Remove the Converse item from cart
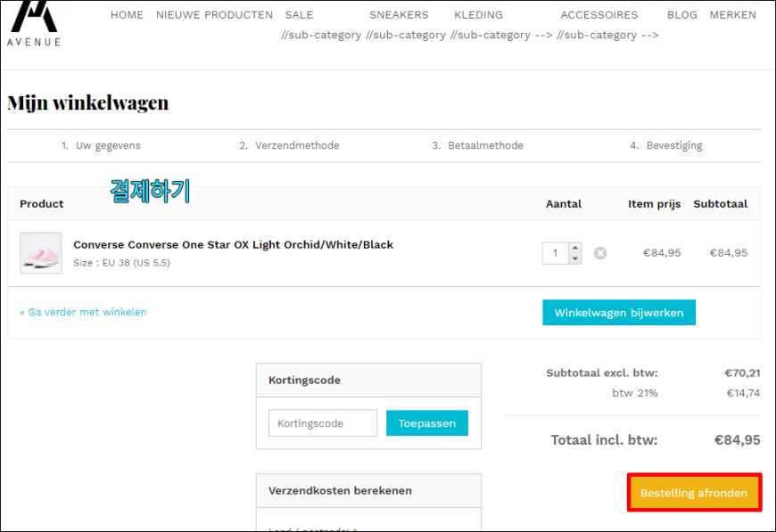This screenshot has height=532, width=776. tap(600, 253)
